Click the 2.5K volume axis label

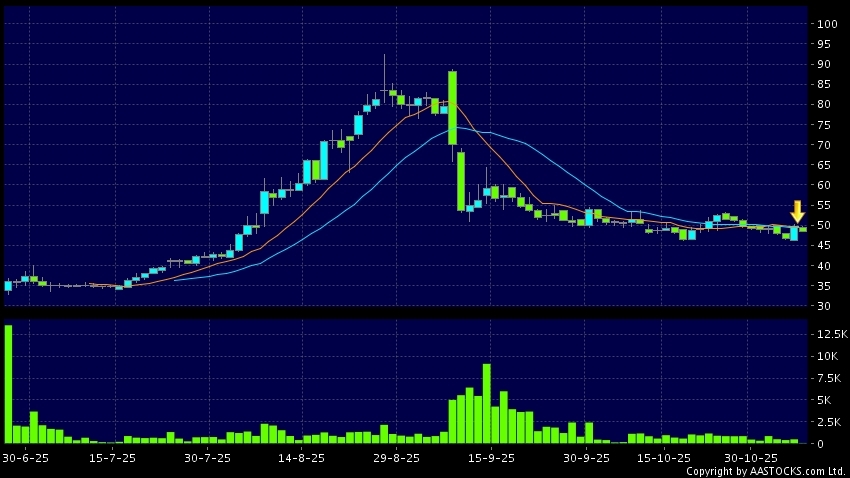point(828,421)
